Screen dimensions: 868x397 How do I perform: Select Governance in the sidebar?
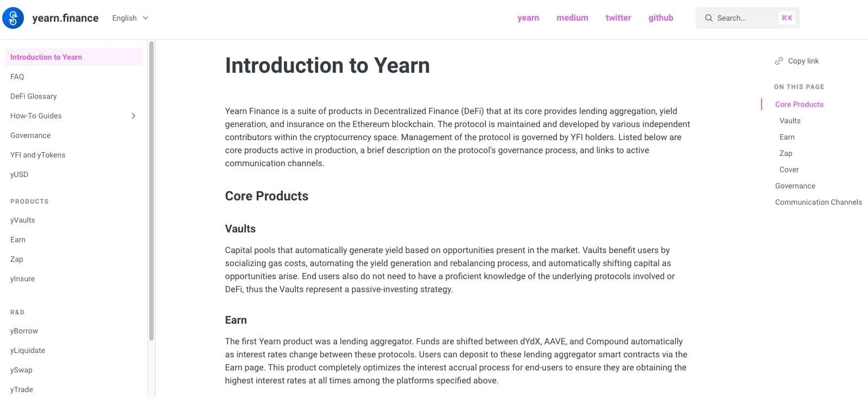pyautogui.click(x=30, y=135)
